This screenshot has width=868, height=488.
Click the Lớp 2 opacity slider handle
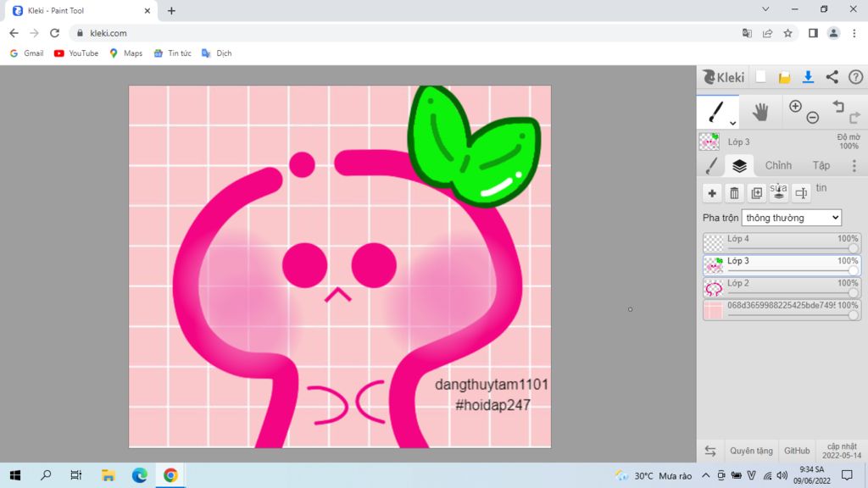(853, 292)
